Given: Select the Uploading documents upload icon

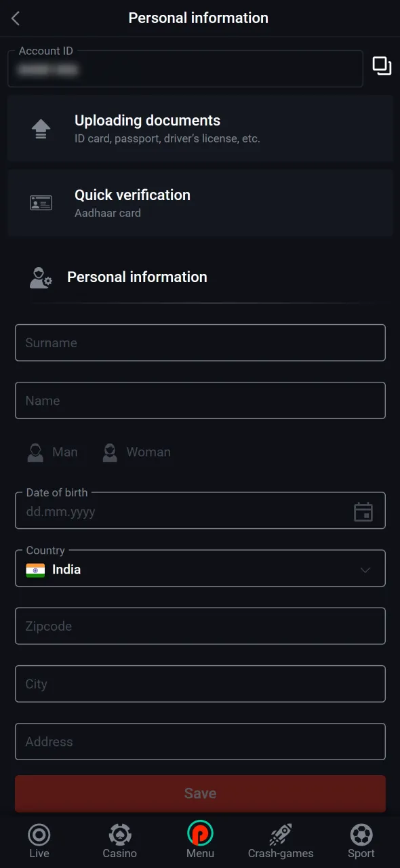Looking at the screenshot, I should point(41,128).
